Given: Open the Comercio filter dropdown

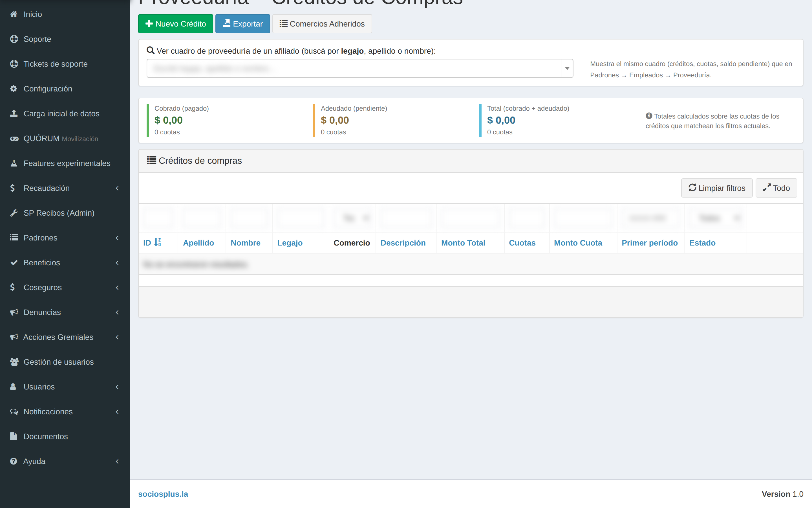Looking at the screenshot, I should (353, 218).
